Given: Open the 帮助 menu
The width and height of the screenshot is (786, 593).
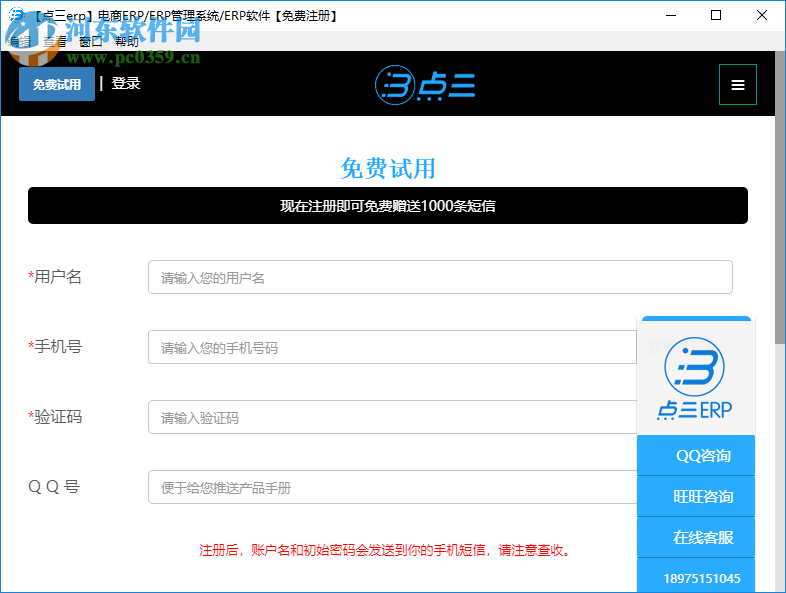Looking at the screenshot, I should pos(127,41).
